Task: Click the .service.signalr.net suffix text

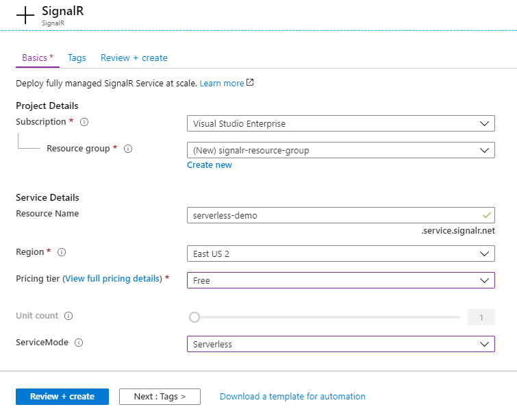Action: click(x=458, y=231)
